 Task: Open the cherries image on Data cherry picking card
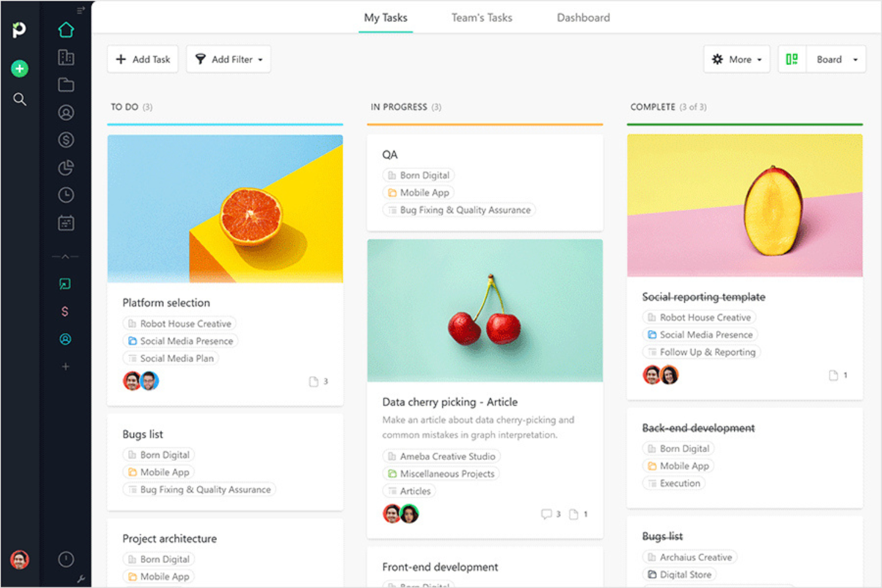[x=485, y=310]
